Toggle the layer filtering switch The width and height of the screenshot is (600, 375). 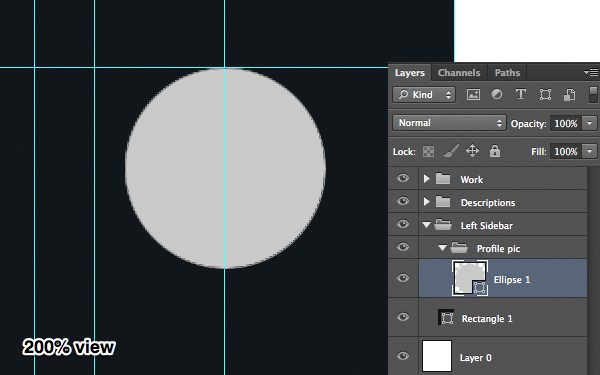(x=593, y=95)
